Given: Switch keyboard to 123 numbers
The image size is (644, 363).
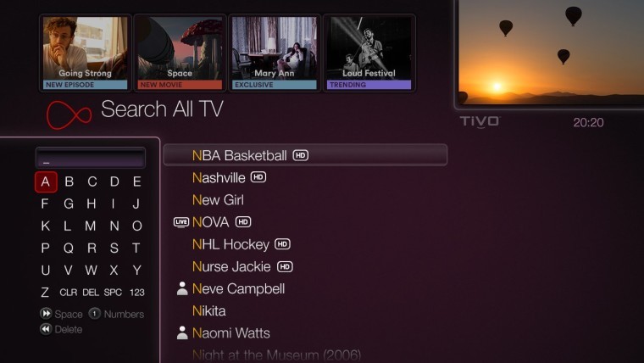Looking at the screenshot, I should click(x=136, y=293).
